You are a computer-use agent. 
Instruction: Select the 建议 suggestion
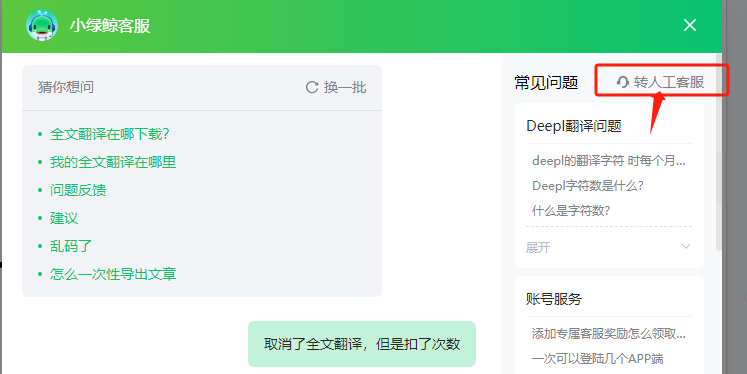(x=64, y=218)
